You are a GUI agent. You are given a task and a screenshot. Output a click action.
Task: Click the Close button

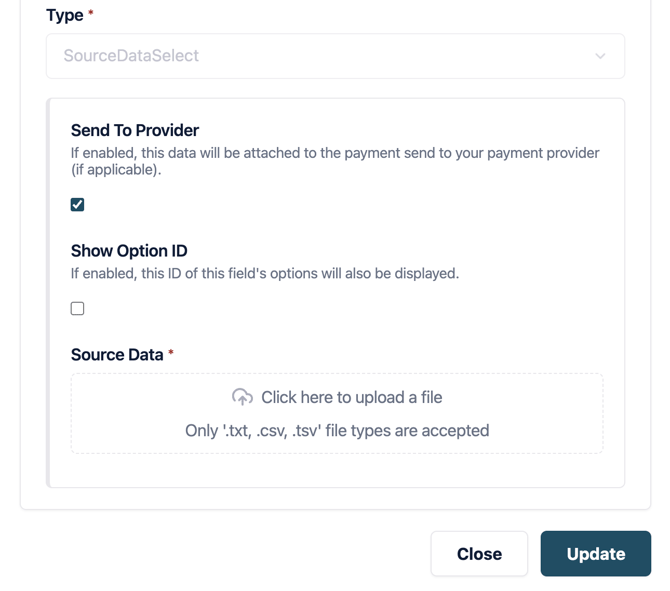(x=479, y=554)
